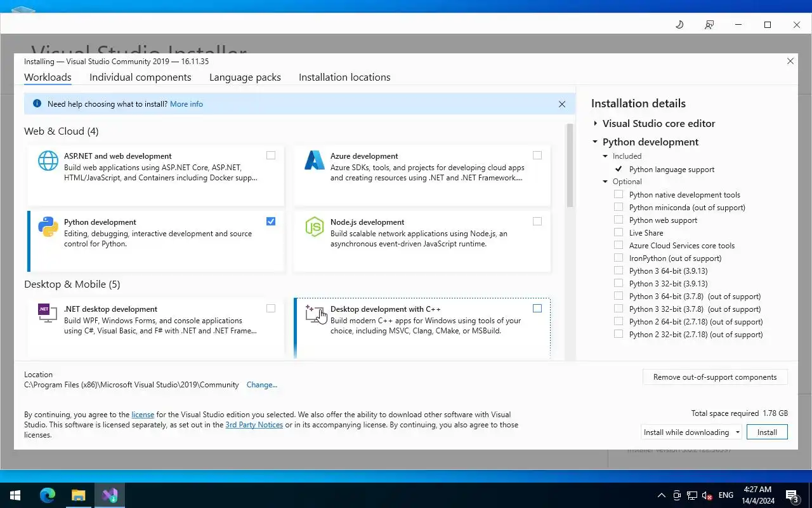
Task: Check ASP.NET and web development workload
Action: (x=271, y=156)
